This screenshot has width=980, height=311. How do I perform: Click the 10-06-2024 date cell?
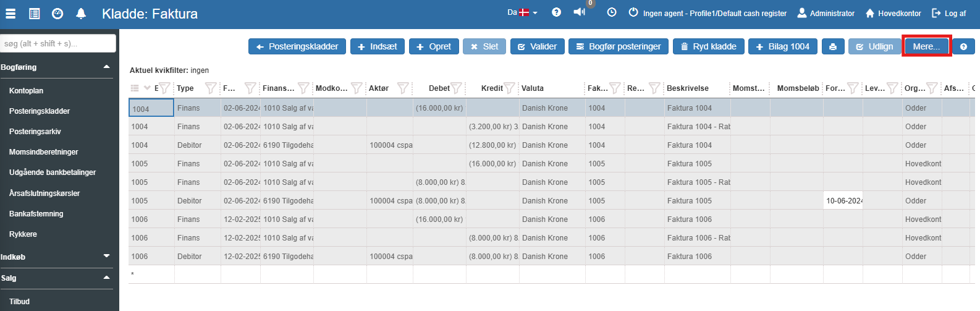coord(843,200)
